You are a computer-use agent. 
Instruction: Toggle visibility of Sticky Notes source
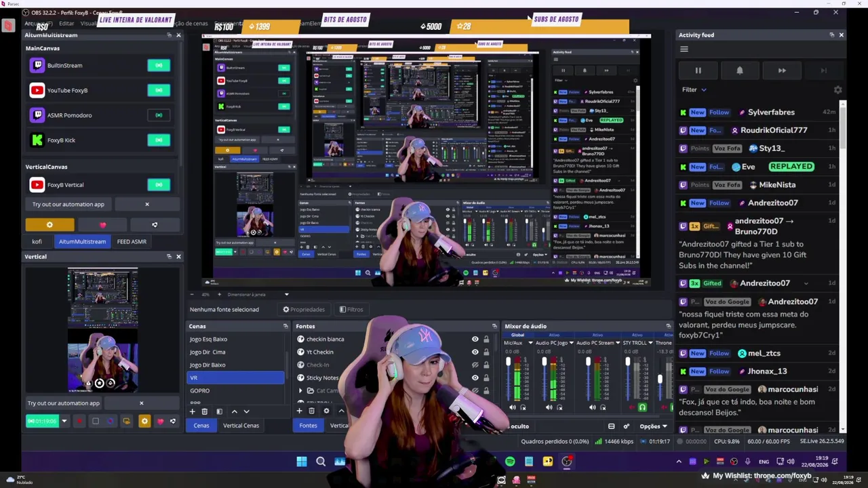pos(475,378)
